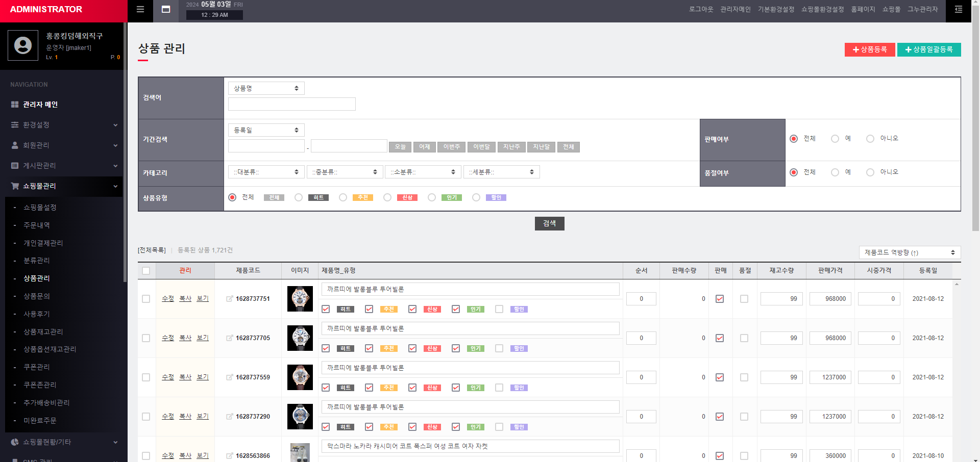Click the 추천 badge in product type filter
The width and height of the screenshot is (980, 462).
[x=363, y=198]
